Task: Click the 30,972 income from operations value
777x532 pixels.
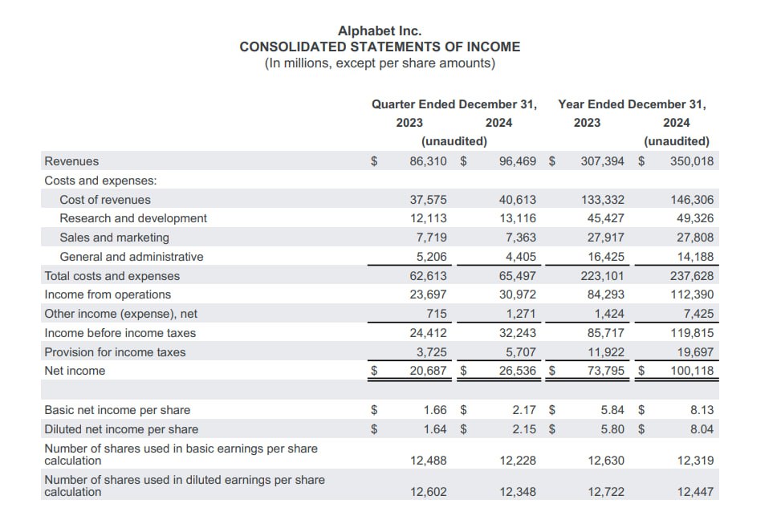Action: tap(519, 294)
